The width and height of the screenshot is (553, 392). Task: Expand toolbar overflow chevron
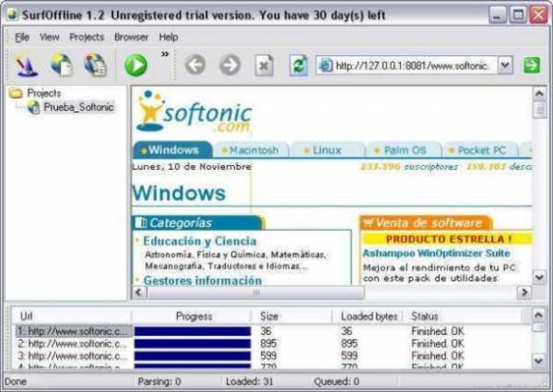[x=165, y=54]
